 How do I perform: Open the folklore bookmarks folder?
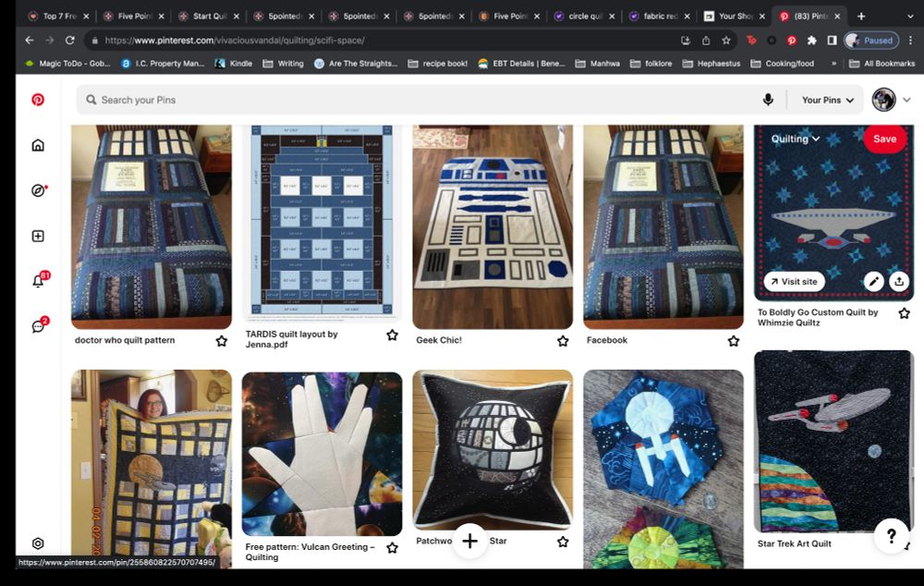[651, 63]
